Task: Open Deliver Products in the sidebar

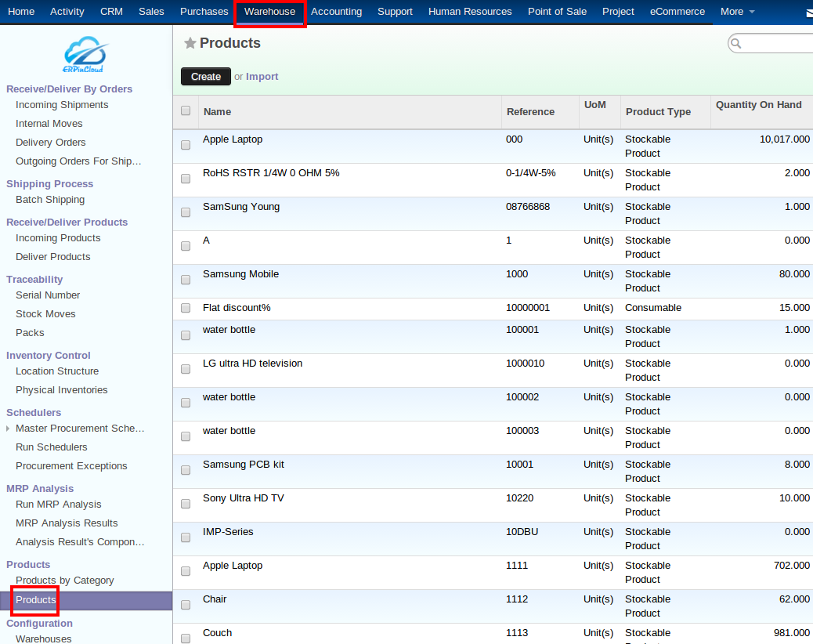Action: pos(53,257)
